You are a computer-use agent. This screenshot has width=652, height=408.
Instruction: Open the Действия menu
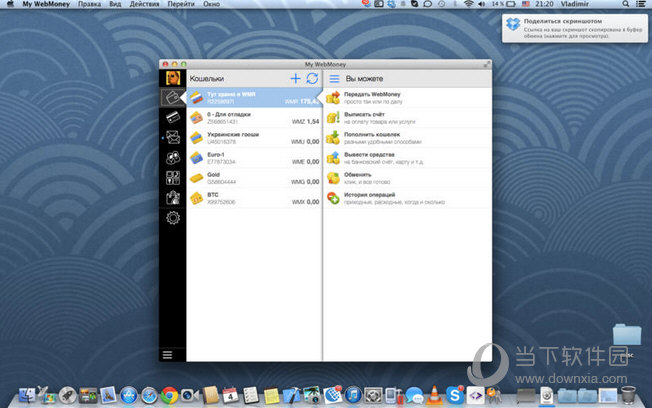[144, 4]
